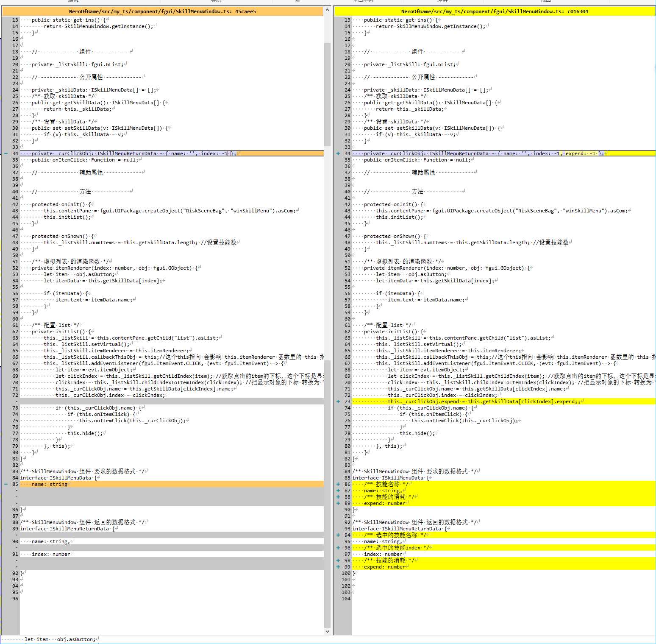656x644 pixels.
Task: Click the minus marker beside left line 85
Action: (x=6, y=484)
